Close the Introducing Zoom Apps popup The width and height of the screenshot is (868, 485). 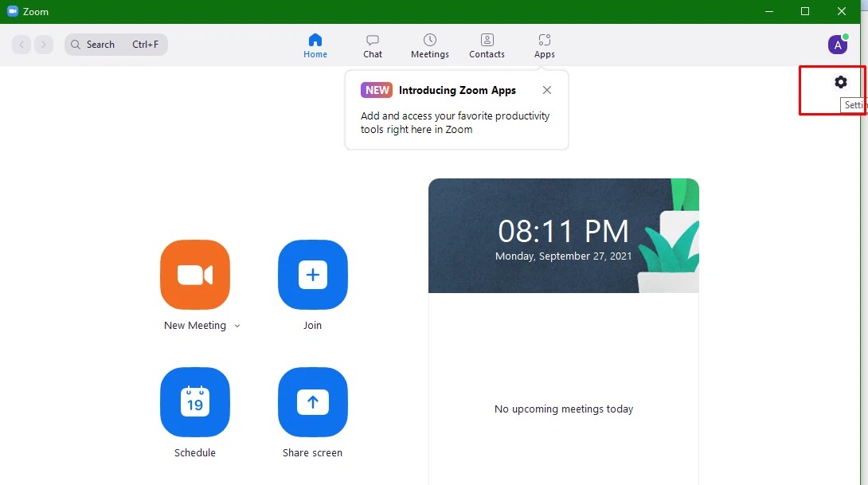coord(547,90)
